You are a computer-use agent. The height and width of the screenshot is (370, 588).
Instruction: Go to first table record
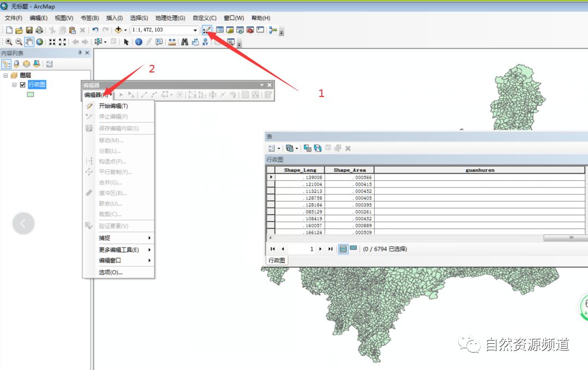[x=273, y=249]
